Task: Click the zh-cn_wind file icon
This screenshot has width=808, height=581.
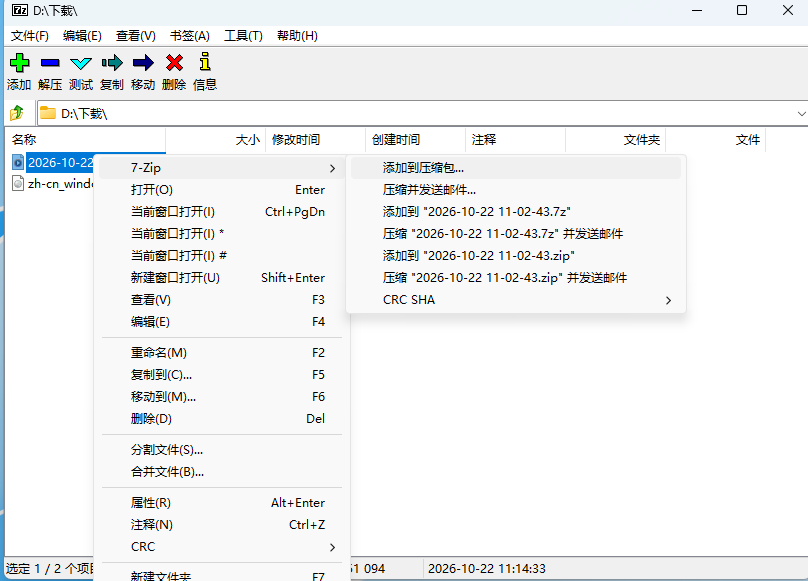Action: click(18, 183)
